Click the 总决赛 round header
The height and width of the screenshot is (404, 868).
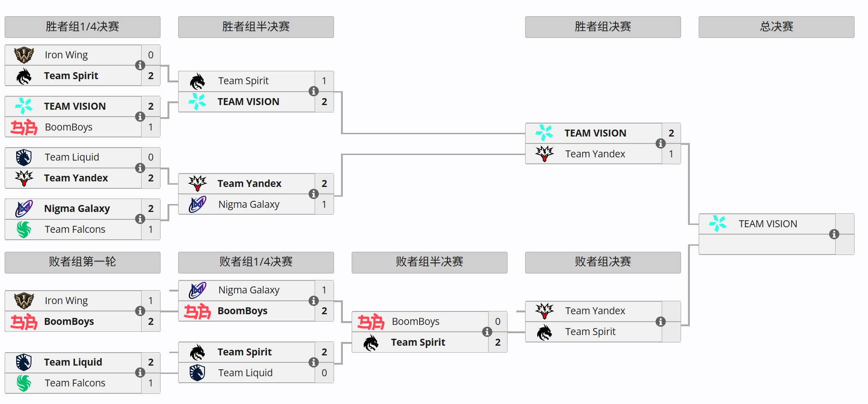[776, 27]
